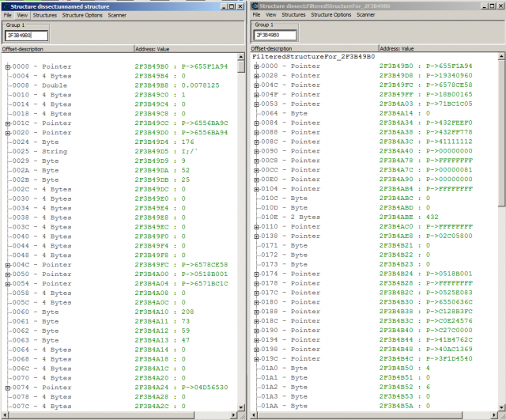Open the View menu in right window
Screen dimensions: 506x420
pyautogui.click(x=273, y=15)
